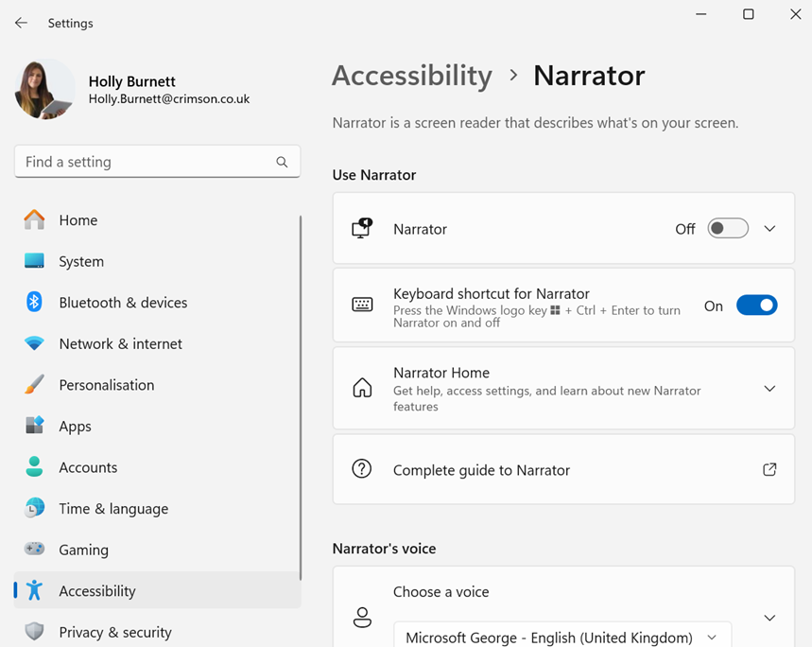Screen dimensions: 812x647
Task: Open Complete guide to Narrator
Action: [481, 470]
